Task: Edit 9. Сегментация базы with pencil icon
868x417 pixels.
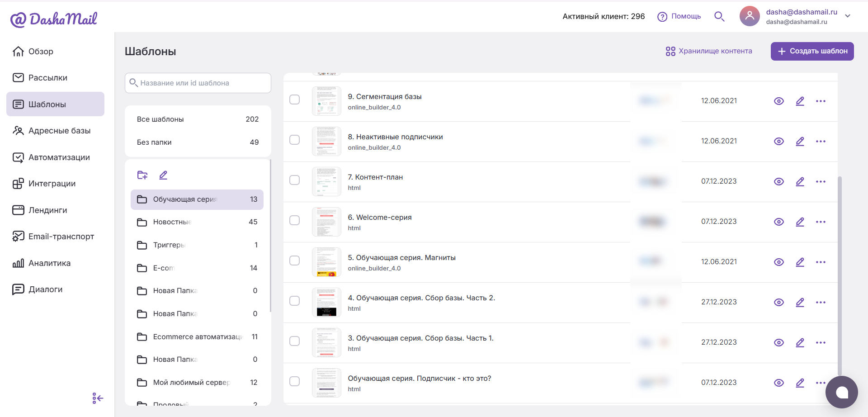Action: [800, 101]
